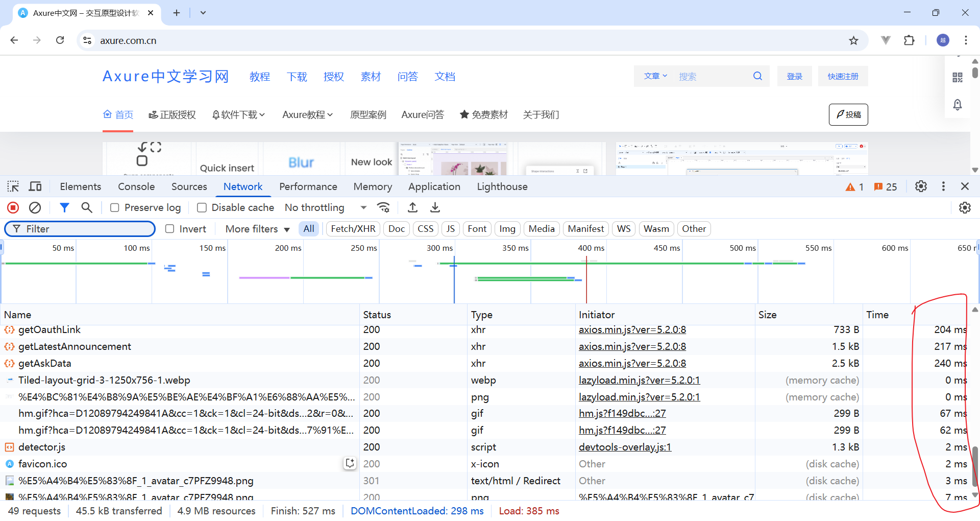980x521 pixels.
Task: Filter requests by Fetch/XHR
Action: point(353,229)
